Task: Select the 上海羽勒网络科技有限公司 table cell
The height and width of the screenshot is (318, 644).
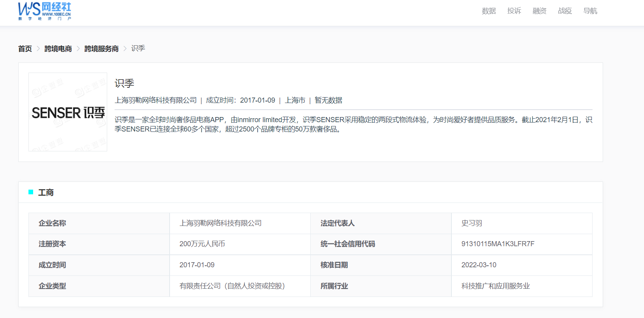Action: tap(240, 223)
